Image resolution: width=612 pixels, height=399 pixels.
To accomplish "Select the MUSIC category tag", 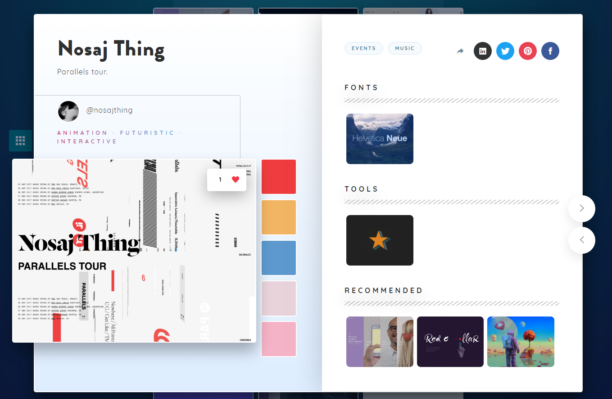I will [x=404, y=48].
